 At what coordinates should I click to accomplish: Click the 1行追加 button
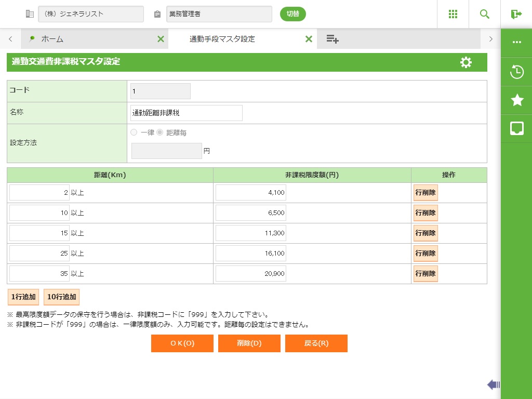(x=23, y=297)
